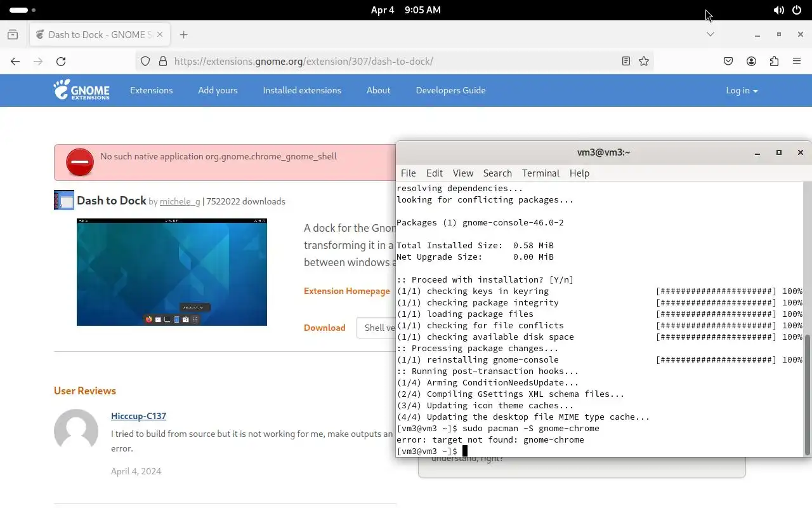Click ":: Proceed with installation? [Y/n]" line
812x508 pixels.
click(485, 280)
